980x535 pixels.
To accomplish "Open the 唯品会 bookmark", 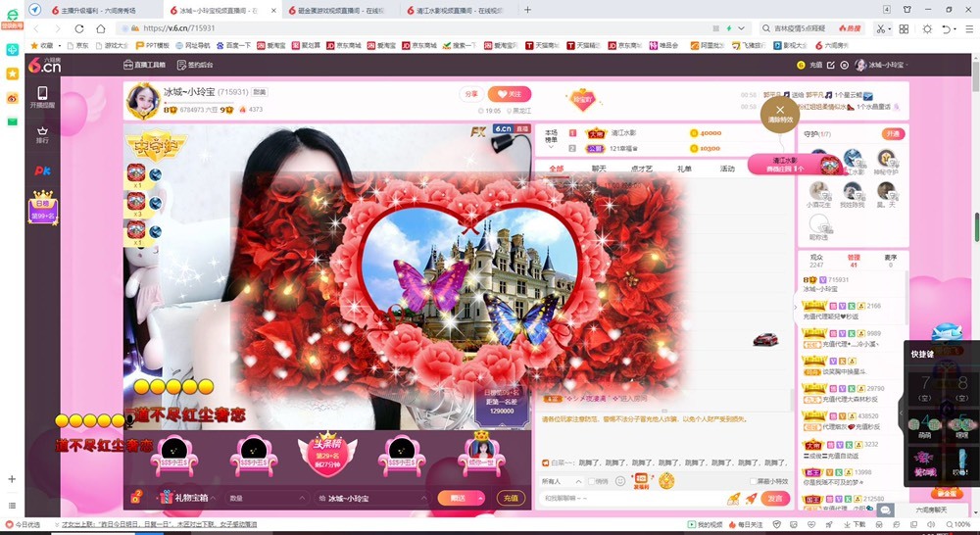I will [663, 46].
